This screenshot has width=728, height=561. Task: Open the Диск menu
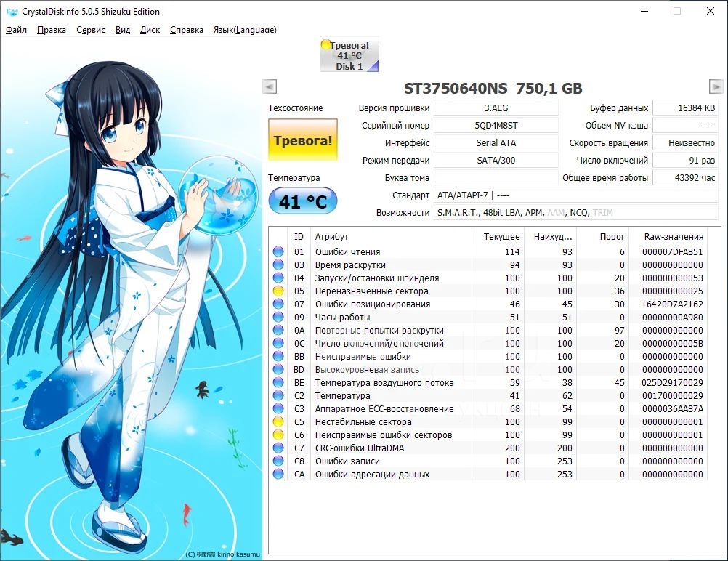tap(150, 30)
